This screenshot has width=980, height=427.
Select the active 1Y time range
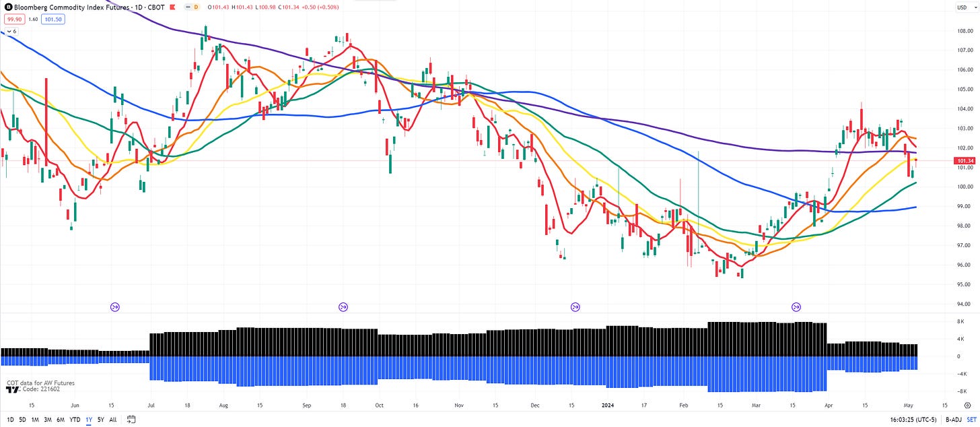[89, 420]
